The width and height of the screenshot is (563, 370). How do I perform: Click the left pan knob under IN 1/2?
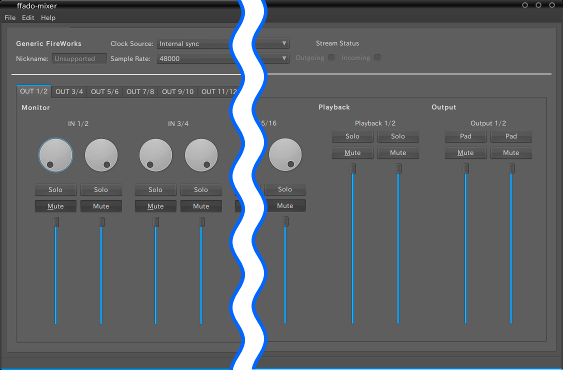point(56,155)
